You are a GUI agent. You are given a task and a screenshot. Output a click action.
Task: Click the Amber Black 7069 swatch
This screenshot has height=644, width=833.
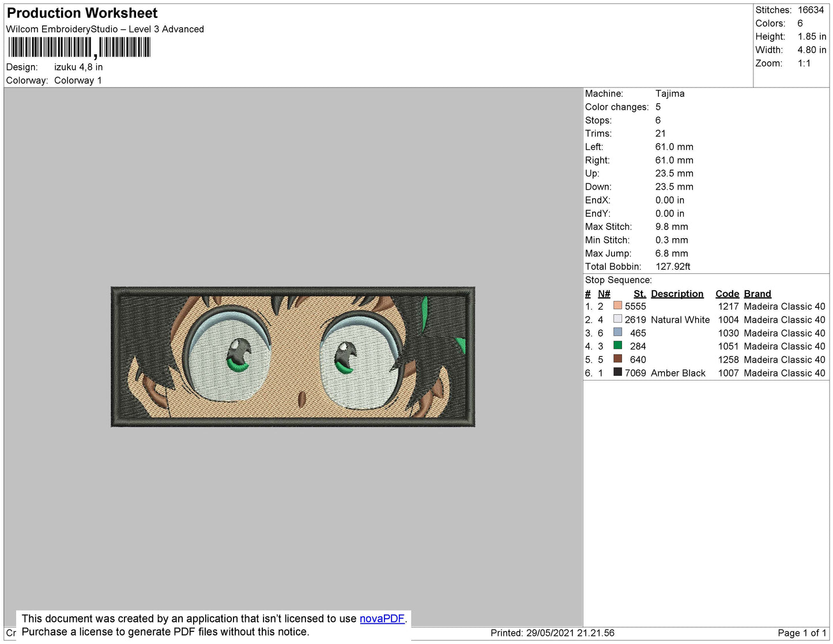click(618, 372)
